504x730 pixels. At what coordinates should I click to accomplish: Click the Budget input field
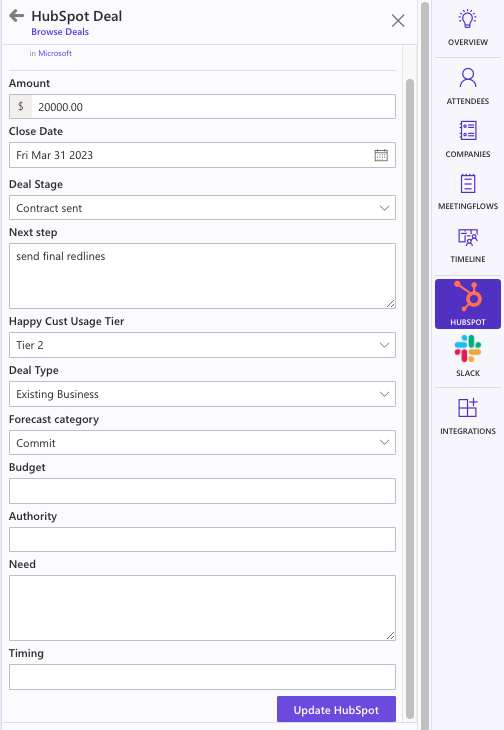pyautogui.click(x=202, y=491)
